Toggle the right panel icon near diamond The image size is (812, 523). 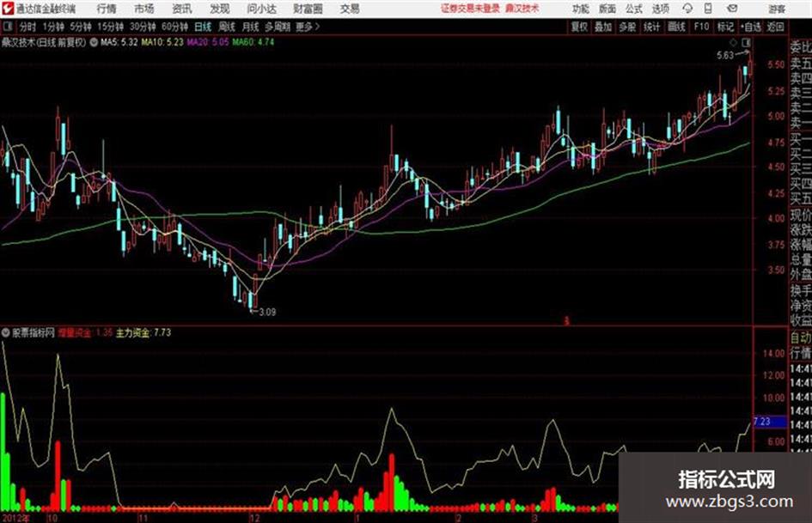pos(746,42)
